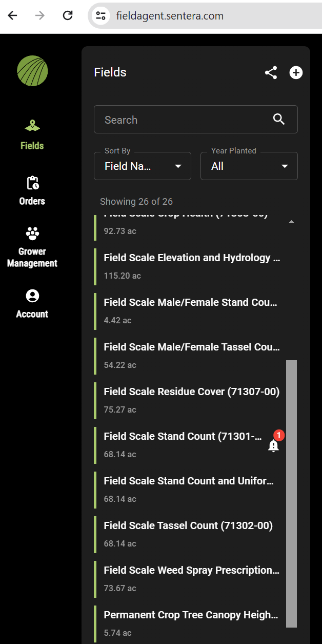The width and height of the screenshot is (322, 644).
Task: Open the Sort By dropdown
Action: 142,166
